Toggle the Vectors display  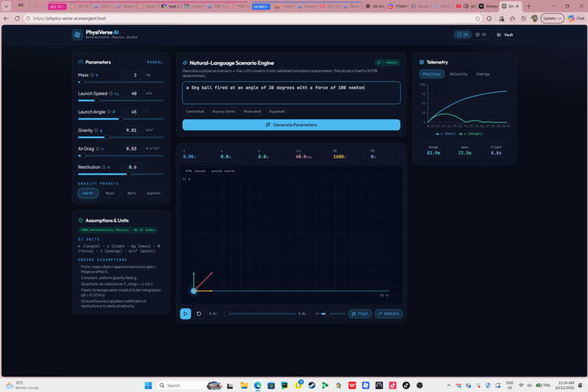tap(389, 314)
